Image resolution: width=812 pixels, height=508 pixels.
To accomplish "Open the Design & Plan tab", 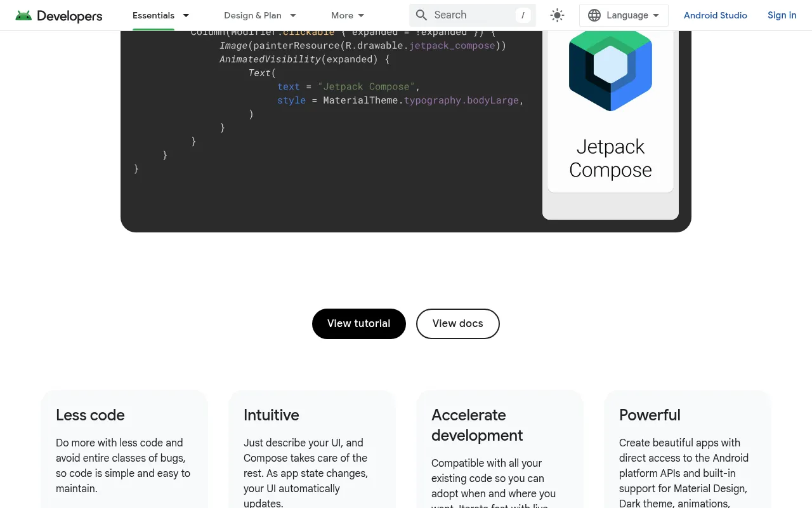I will point(252,15).
